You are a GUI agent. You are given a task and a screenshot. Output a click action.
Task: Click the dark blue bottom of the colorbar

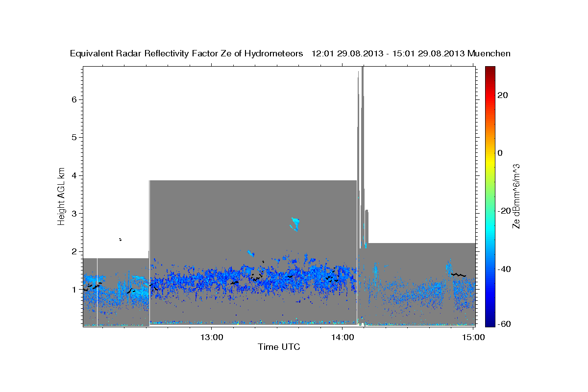(x=490, y=322)
